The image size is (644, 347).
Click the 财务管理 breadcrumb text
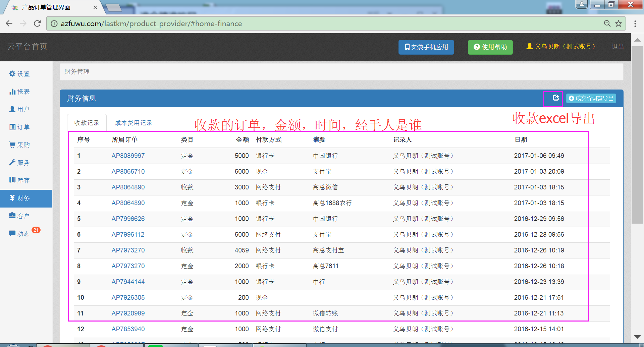click(77, 71)
